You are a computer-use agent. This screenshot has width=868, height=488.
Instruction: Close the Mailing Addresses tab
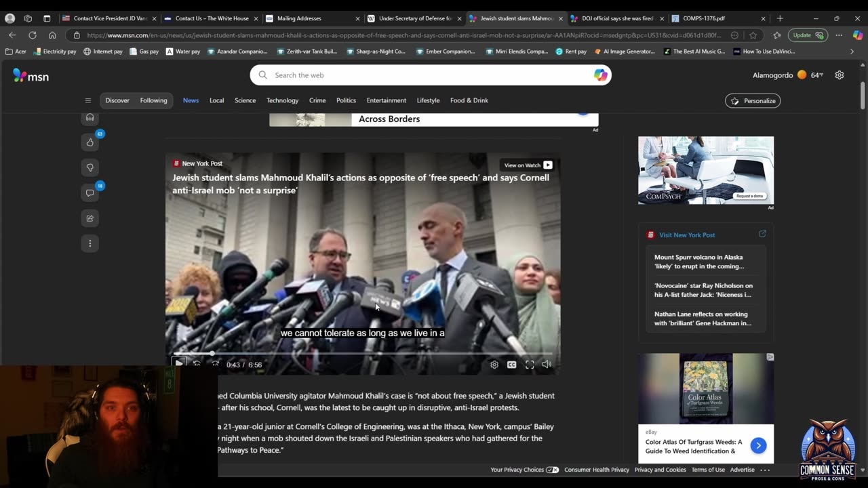click(x=357, y=18)
